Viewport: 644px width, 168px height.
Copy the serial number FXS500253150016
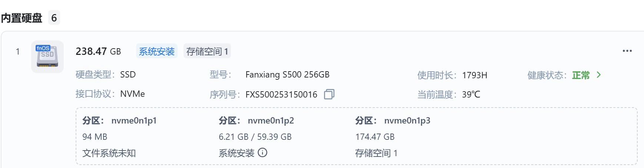click(329, 94)
